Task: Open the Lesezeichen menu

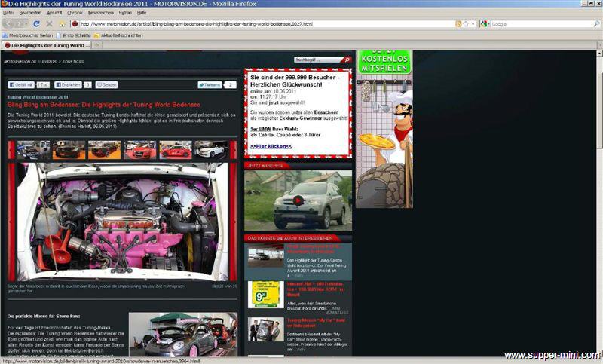Action: click(x=101, y=13)
